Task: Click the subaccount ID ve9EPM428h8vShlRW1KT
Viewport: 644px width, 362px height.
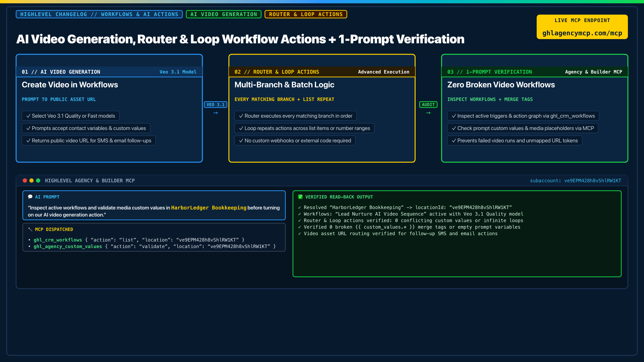Action: point(592,181)
